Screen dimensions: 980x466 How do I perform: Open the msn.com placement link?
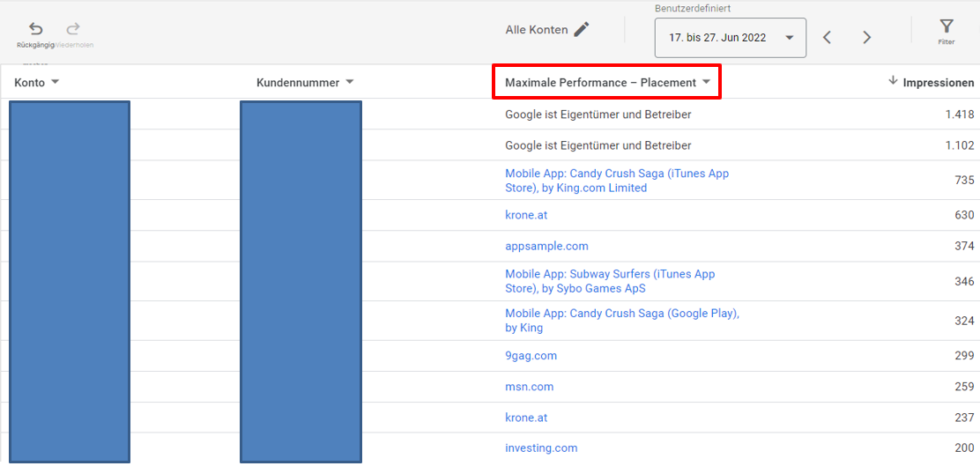click(530, 387)
